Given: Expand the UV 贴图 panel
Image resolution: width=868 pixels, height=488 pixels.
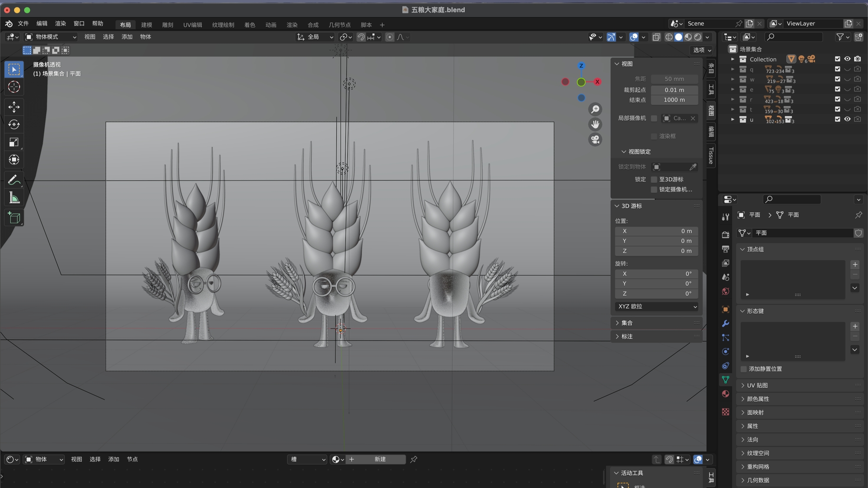Looking at the screenshot, I should click(800, 386).
